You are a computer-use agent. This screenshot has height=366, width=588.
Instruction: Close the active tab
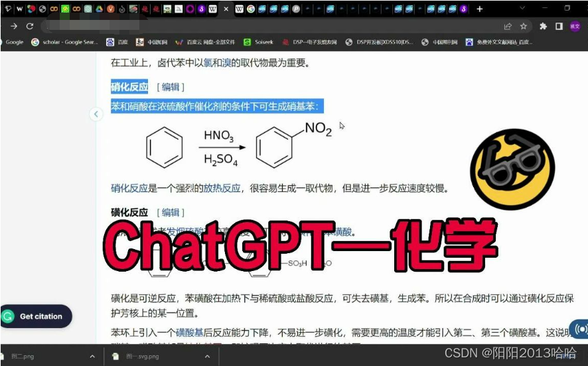226,9
